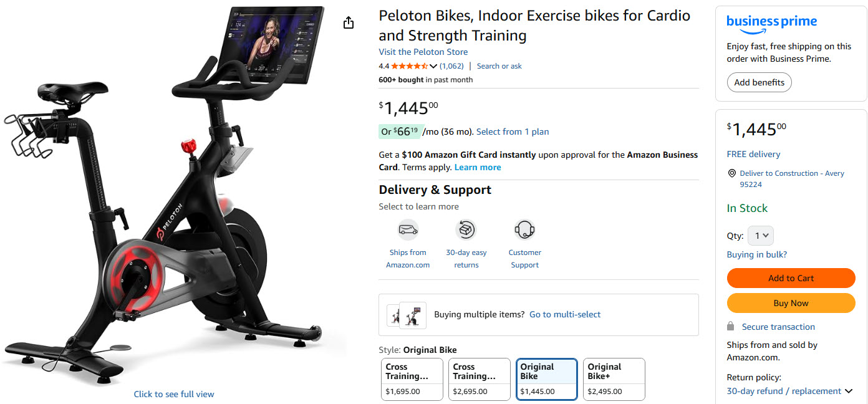Expand the ratings breakdown chevron
868x404 pixels.
[433, 66]
